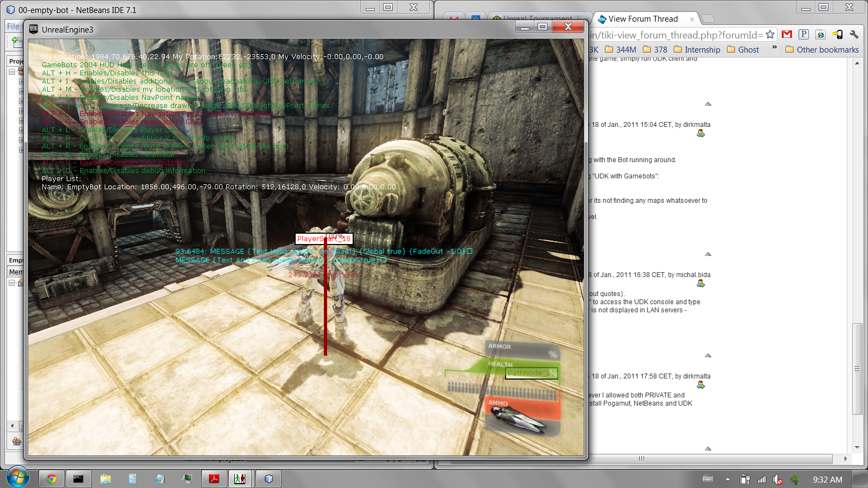Click the battery power tray icon

coord(745,479)
